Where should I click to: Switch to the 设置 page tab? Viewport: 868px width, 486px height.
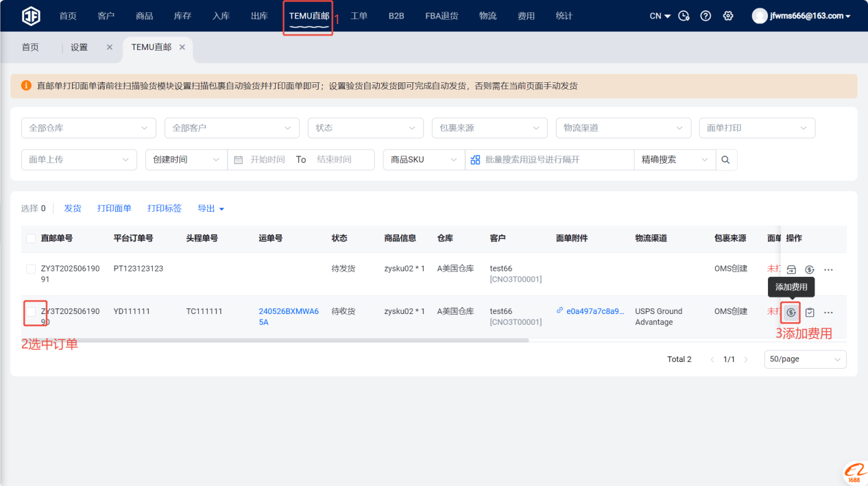point(80,47)
